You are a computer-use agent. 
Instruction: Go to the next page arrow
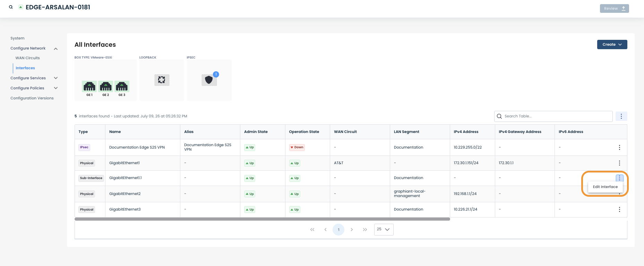[352, 230]
